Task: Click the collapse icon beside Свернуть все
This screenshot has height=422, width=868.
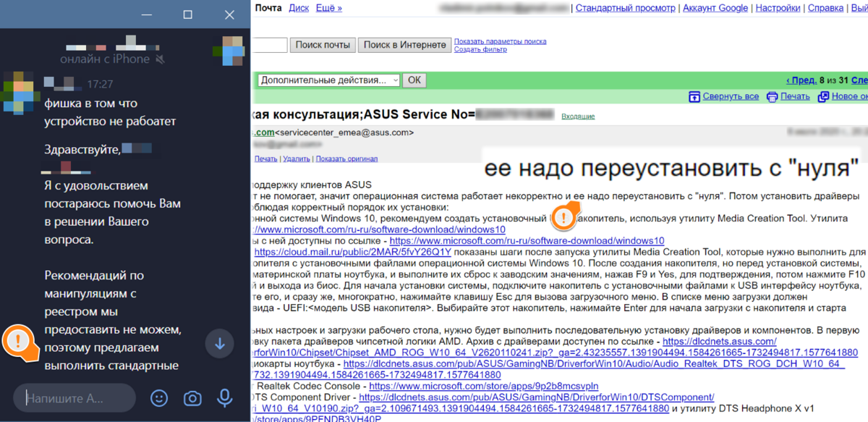Action: coord(694,96)
